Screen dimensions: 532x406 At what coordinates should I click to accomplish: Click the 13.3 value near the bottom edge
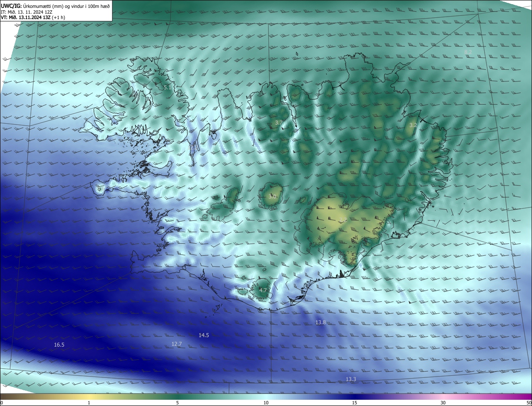[x=351, y=379]
